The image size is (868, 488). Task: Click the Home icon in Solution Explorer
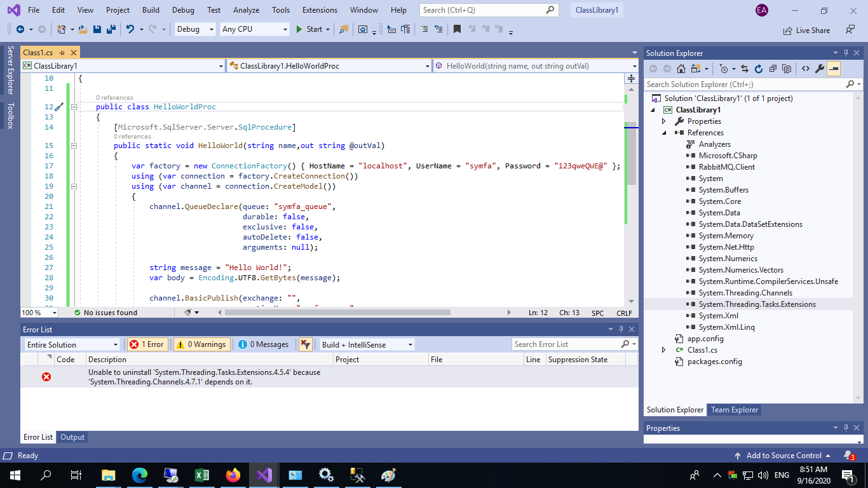pos(681,69)
